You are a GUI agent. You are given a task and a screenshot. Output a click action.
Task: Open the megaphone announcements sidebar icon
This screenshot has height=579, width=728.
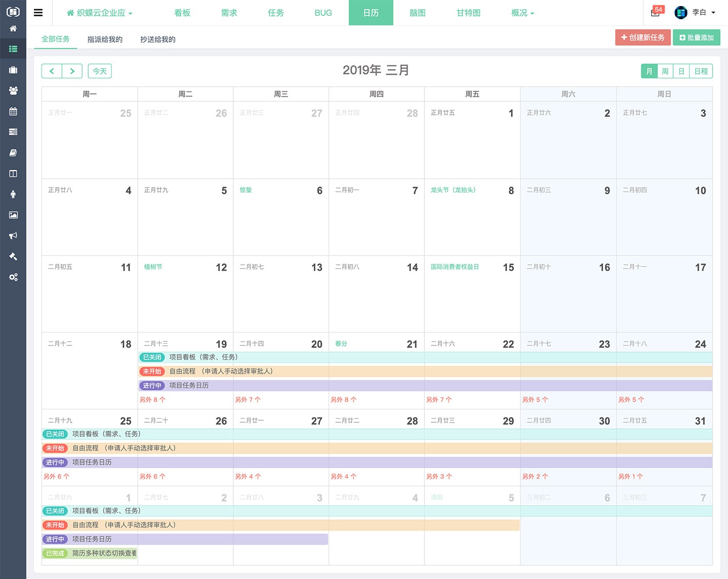point(13,236)
